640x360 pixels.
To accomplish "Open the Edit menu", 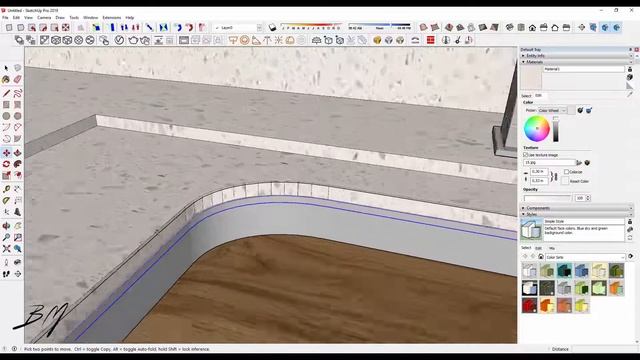I will coord(16,18).
